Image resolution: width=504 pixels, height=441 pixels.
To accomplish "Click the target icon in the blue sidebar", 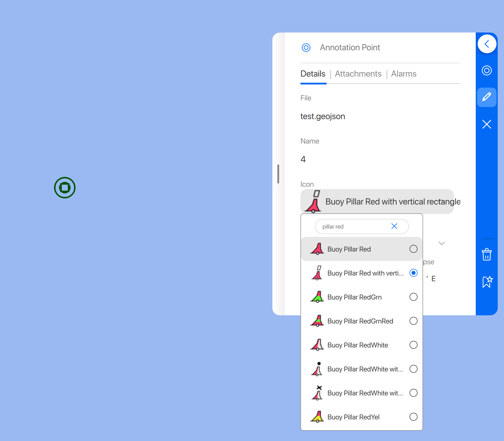I will (x=486, y=70).
